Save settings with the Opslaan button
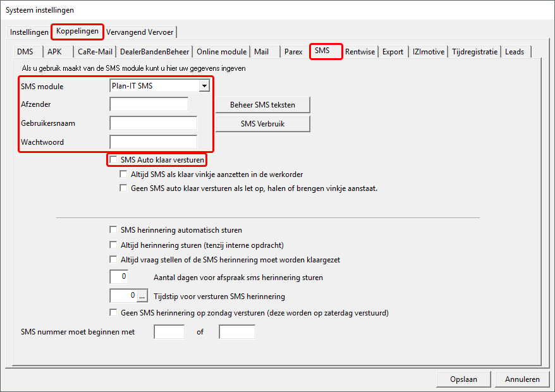This screenshot has width=555, height=392. 463,379
